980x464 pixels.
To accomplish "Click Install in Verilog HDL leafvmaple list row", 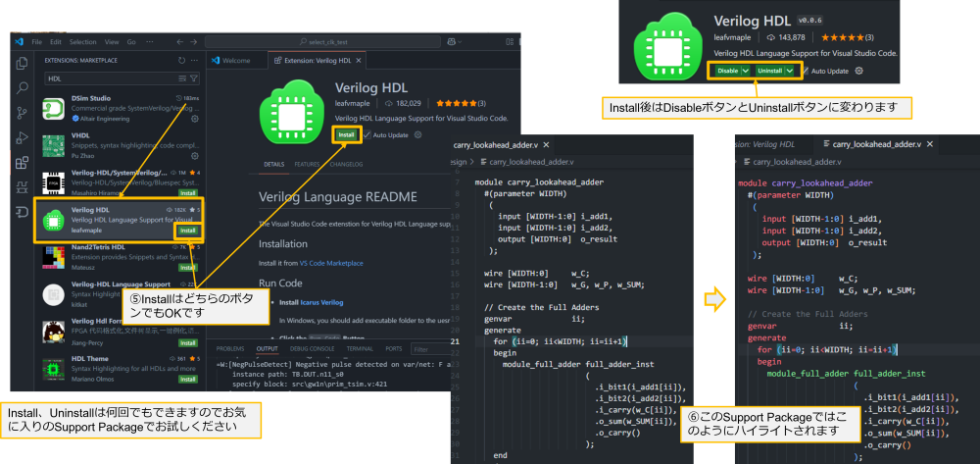I will tap(188, 231).
